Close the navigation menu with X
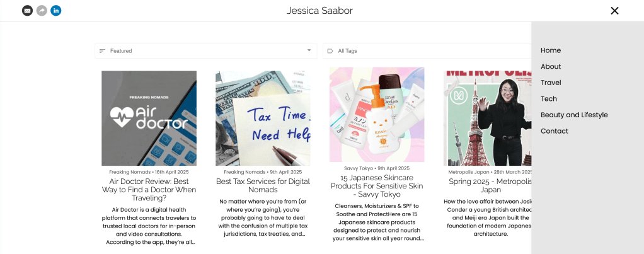The image size is (644, 254). tap(614, 11)
